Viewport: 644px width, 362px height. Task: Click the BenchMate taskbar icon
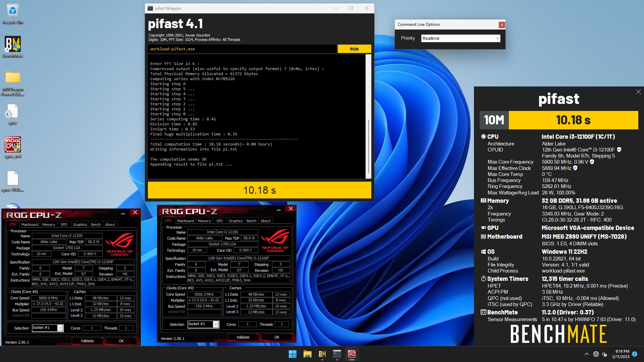coord(322,354)
